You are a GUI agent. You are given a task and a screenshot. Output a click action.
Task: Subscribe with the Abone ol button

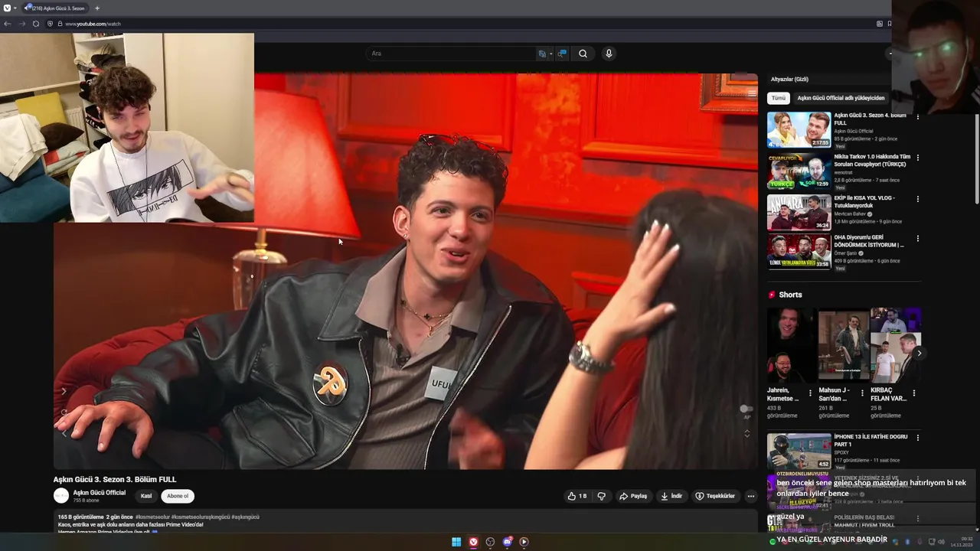click(178, 496)
